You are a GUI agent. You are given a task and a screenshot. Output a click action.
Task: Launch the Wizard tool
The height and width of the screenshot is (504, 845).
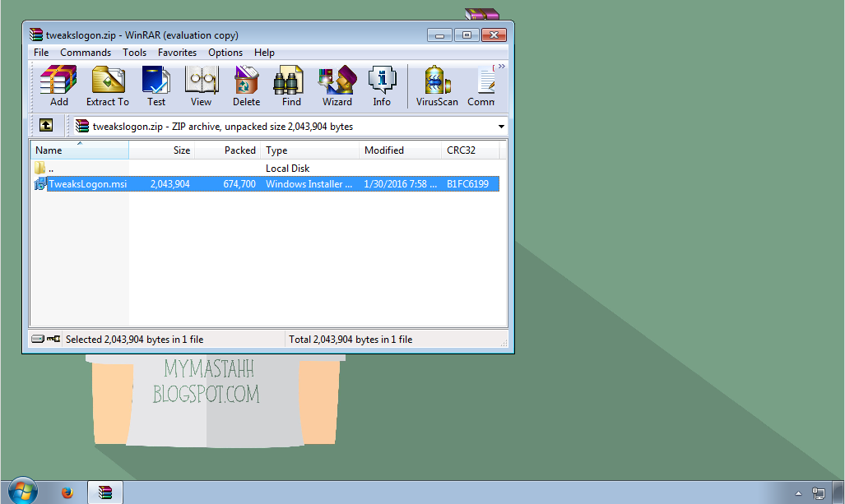337,86
